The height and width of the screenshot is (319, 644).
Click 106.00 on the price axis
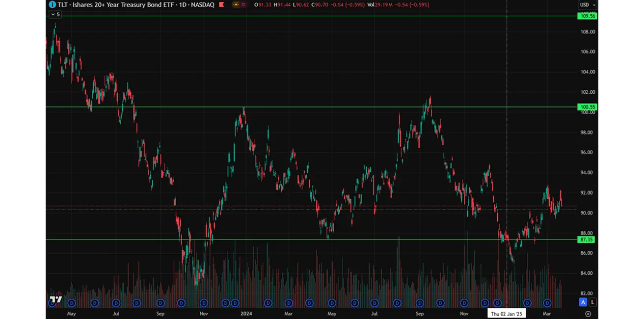(x=588, y=52)
